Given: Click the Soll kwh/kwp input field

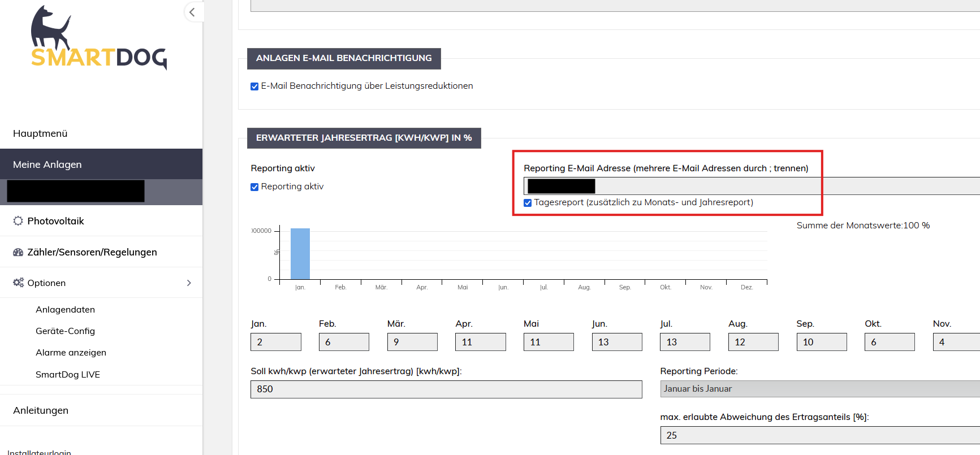Looking at the screenshot, I should click(x=446, y=389).
